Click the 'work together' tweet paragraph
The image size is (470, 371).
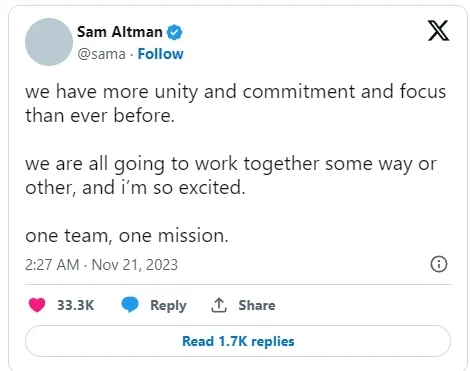click(231, 175)
